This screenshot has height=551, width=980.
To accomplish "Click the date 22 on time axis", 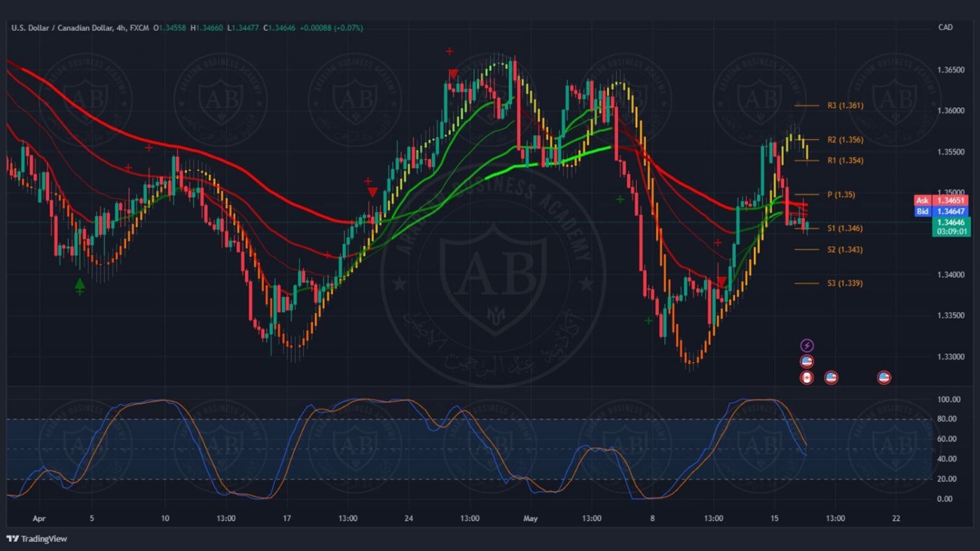I will [x=896, y=518].
